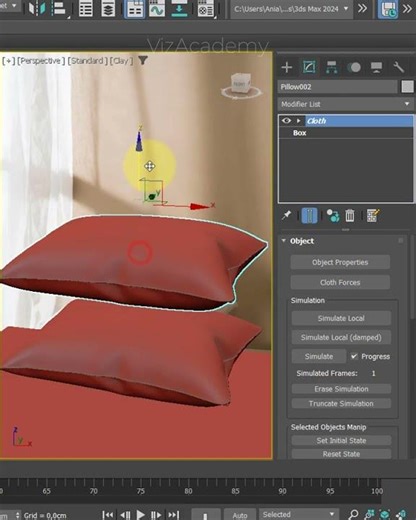Expand toolbar overflow chevrons beside path
The width and height of the screenshot is (416, 520).
pyautogui.click(x=362, y=8)
